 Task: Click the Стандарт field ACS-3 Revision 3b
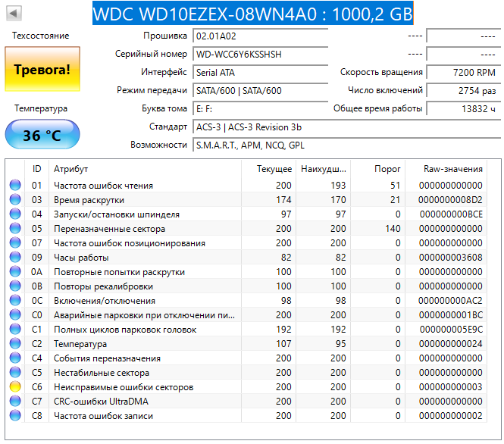[347, 127]
